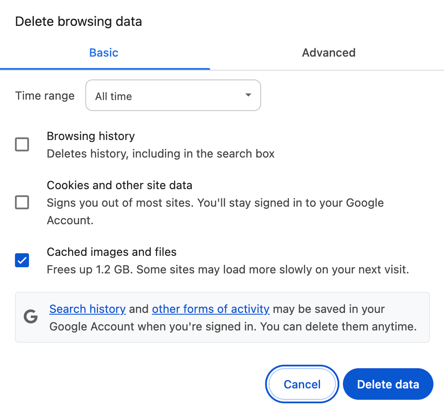Click the Cookies and other site data label
The image size is (444, 409).
coord(119,185)
